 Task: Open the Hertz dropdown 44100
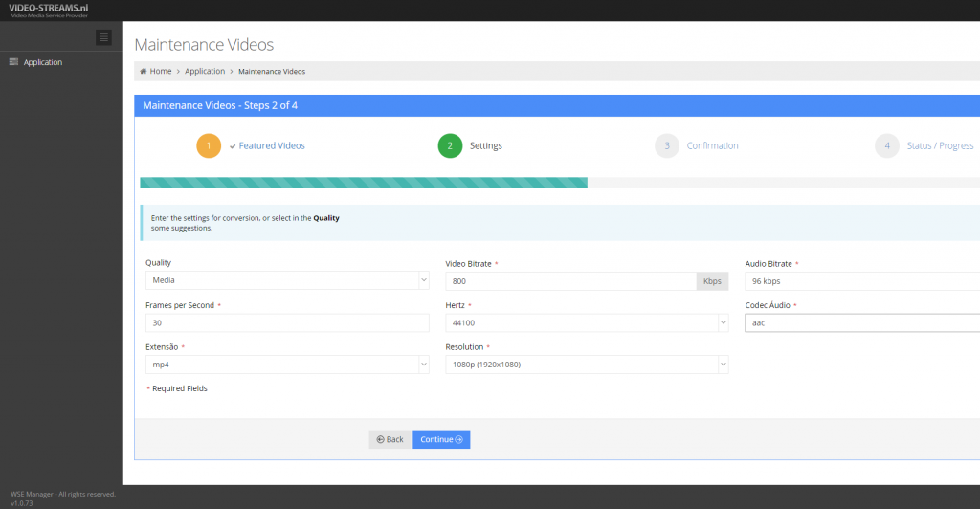(x=587, y=322)
